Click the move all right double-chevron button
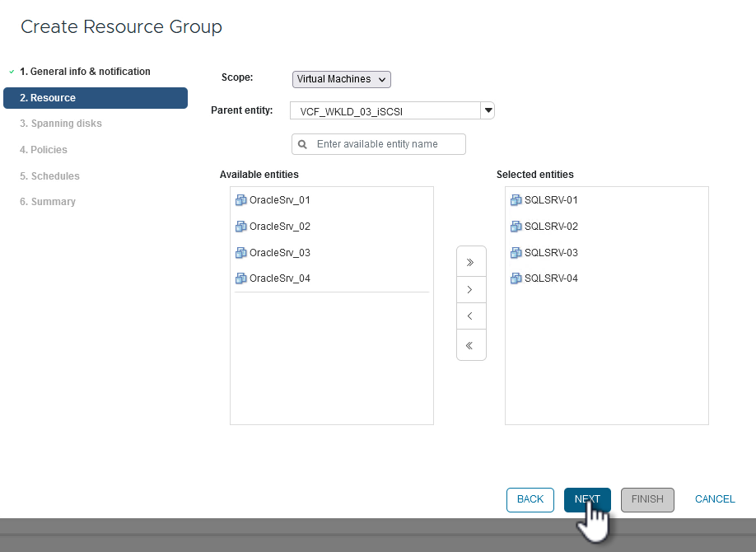756x552 pixels. pos(470,262)
